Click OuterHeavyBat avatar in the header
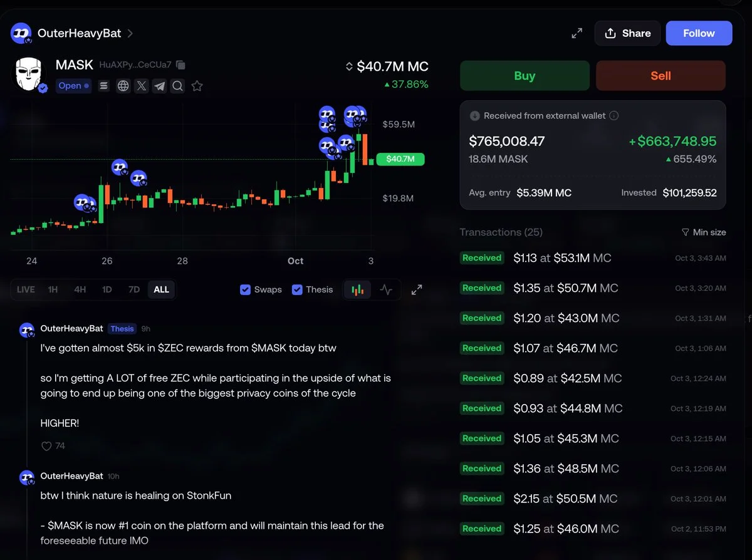Viewport: 752px width, 560px height. click(21, 33)
